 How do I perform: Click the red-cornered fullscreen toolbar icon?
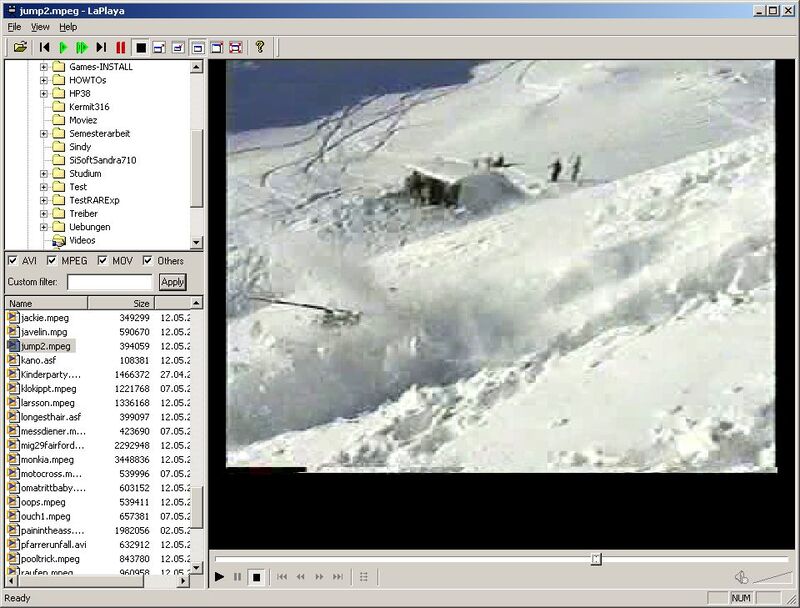pyautogui.click(x=235, y=48)
